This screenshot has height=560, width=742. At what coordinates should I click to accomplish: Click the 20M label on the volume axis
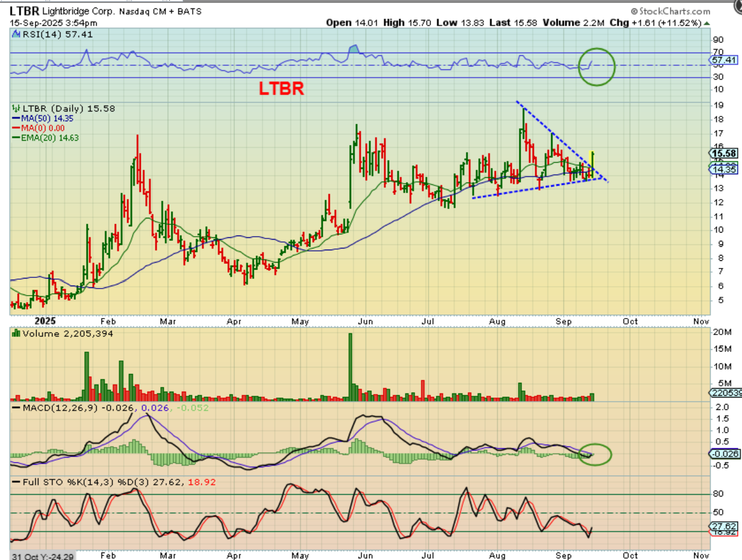point(722,332)
